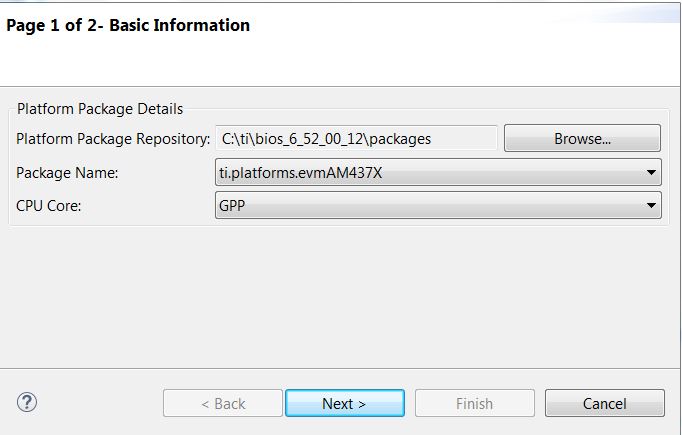Screen dimensions: 682x435
Task: Go to the next wizard page
Action: (x=344, y=403)
